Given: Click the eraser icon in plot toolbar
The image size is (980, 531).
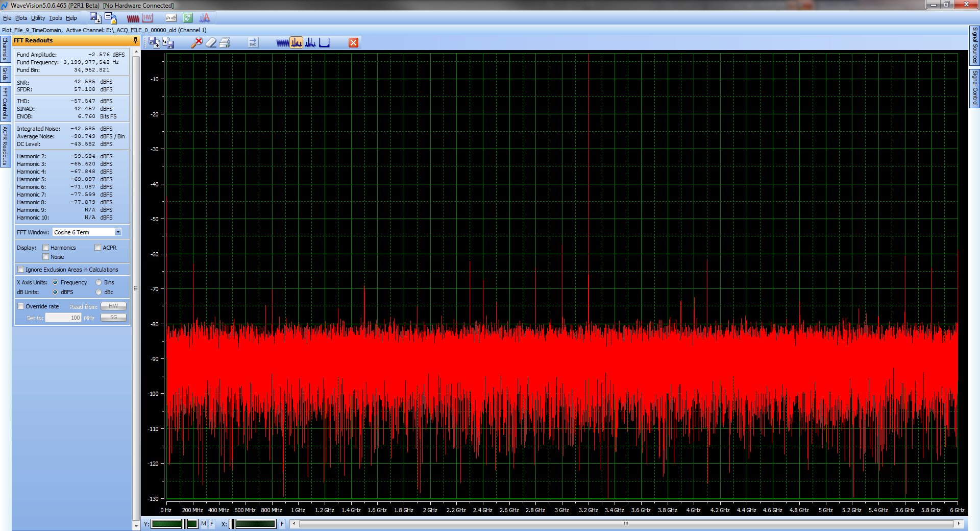Looking at the screenshot, I should 211,43.
